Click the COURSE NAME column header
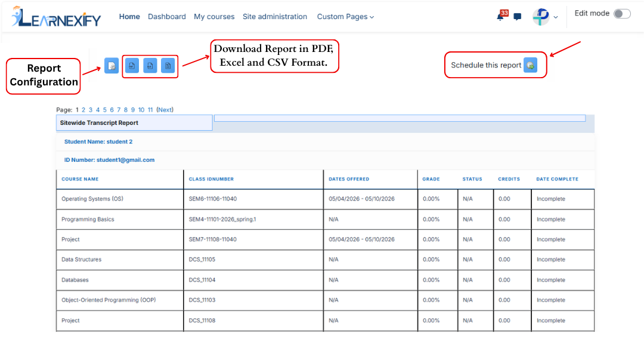Screen dimensions: 644x338 [x=80, y=179]
